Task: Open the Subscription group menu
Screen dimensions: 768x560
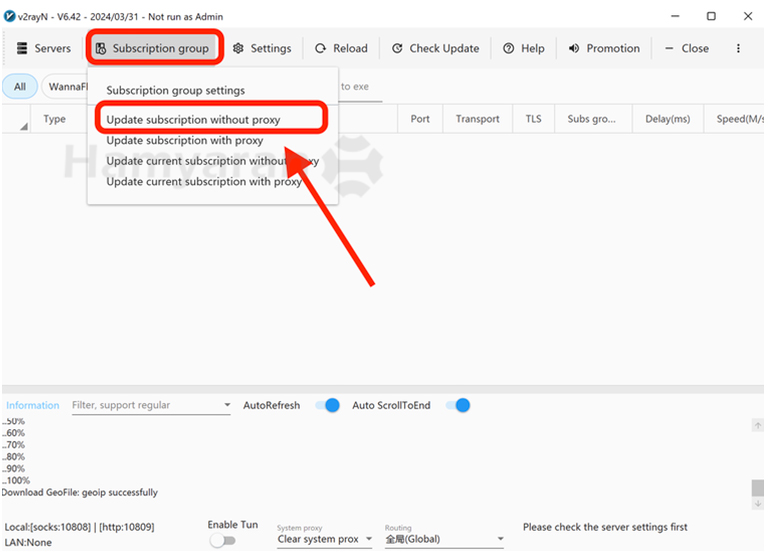Action: pyautogui.click(x=153, y=48)
